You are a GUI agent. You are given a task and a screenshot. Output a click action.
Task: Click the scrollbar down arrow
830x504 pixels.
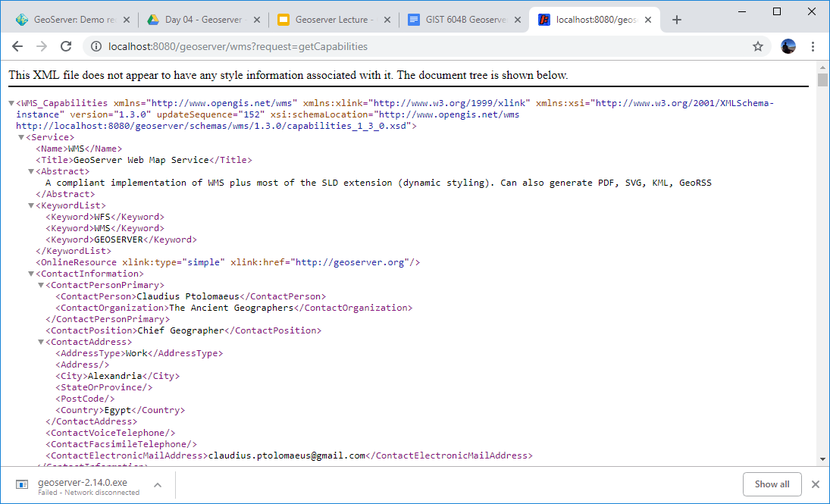(822, 459)
